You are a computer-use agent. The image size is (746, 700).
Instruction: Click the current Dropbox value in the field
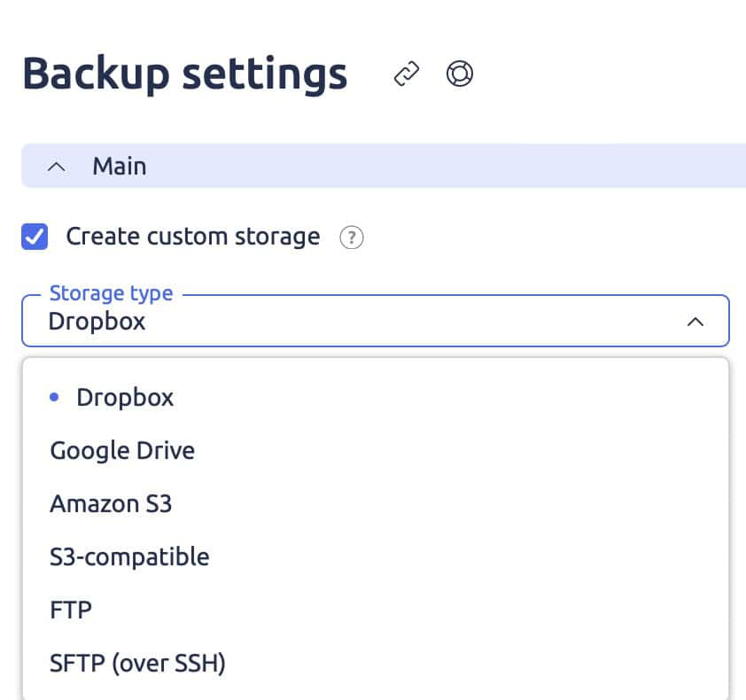97,322
